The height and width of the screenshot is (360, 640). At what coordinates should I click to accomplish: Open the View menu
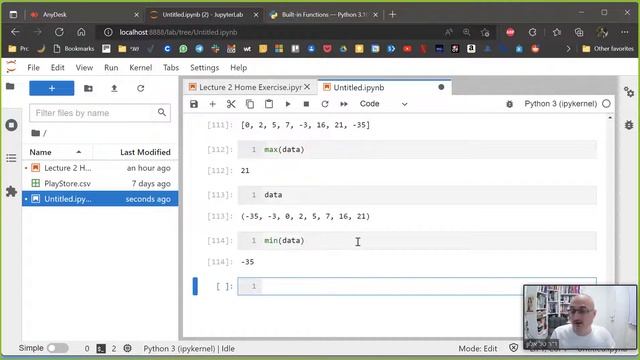84,68
